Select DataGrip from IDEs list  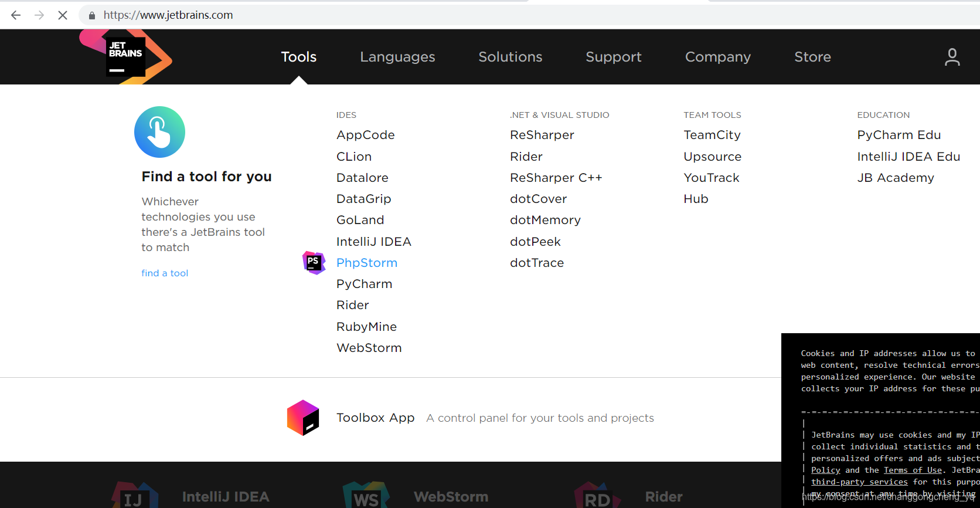363,199
